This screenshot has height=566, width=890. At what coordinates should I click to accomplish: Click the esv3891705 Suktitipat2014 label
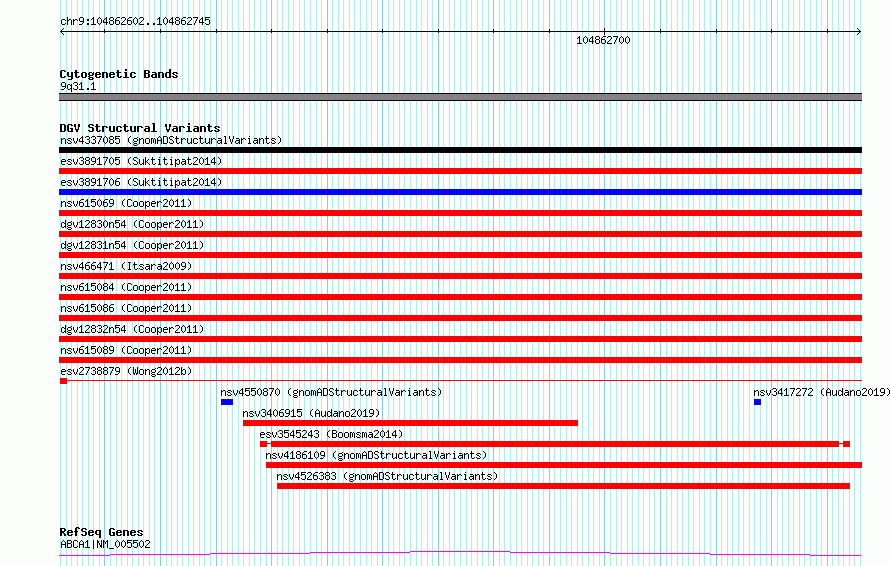click(141, 161)
